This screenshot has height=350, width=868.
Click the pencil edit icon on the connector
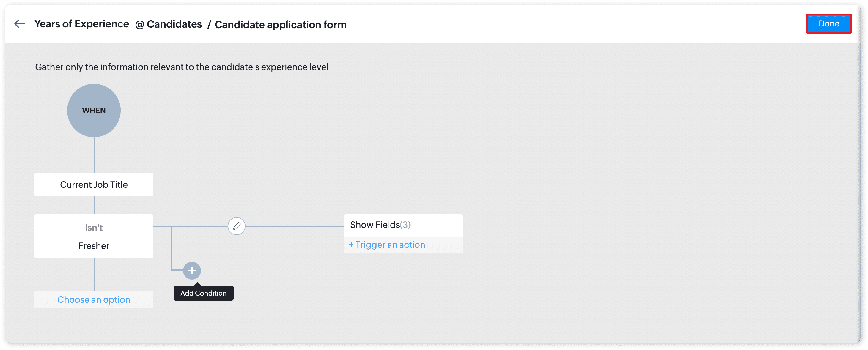pos(237,226)
